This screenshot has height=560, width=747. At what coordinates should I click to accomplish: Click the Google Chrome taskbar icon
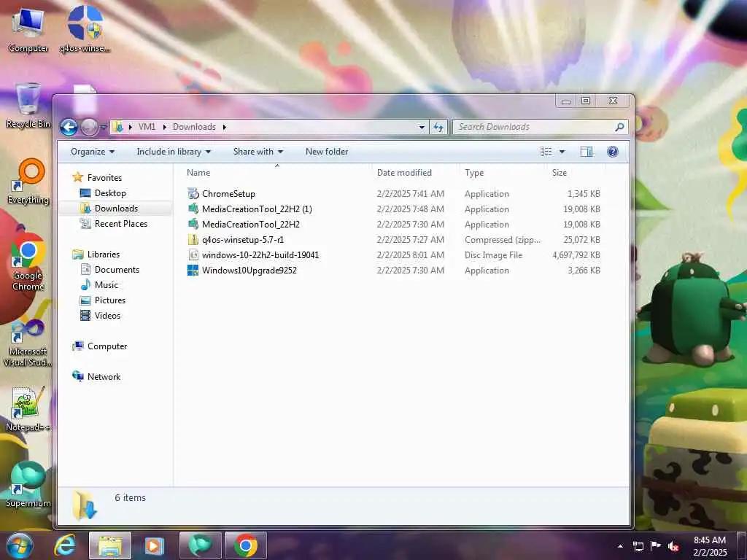tap(246, 545)
